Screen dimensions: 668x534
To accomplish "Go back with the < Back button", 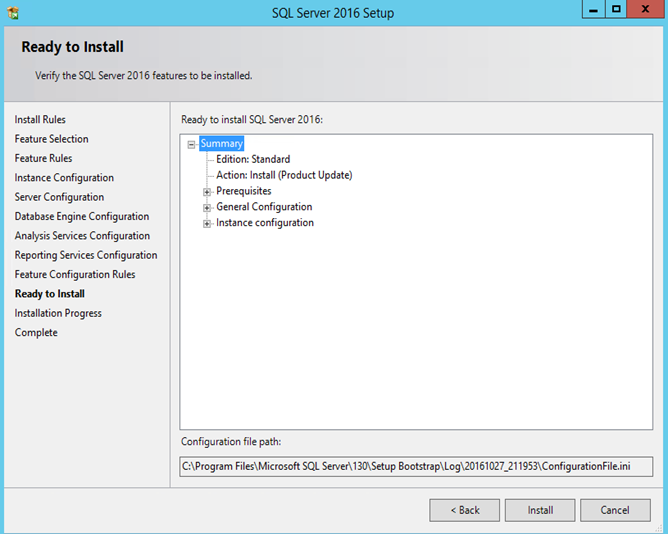I will tap(464, 510).
